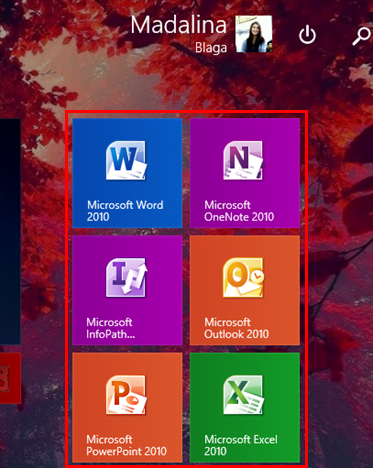Open the Microsoft PowerPoint 2010 tile
373x468 pixels.
(x=127, y=407)
